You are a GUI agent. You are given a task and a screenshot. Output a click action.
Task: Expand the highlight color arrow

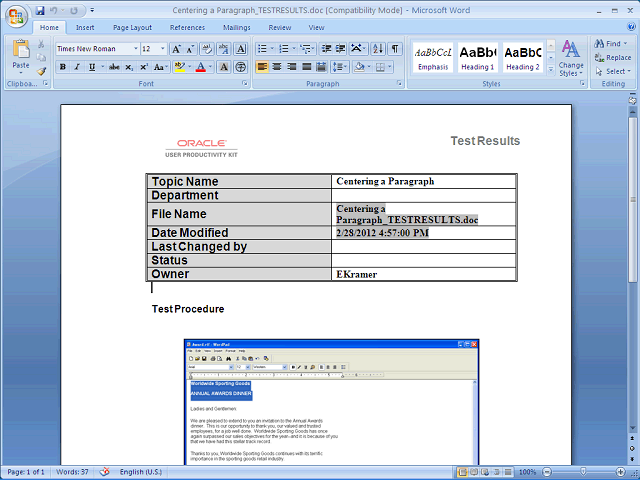point(189,67)
